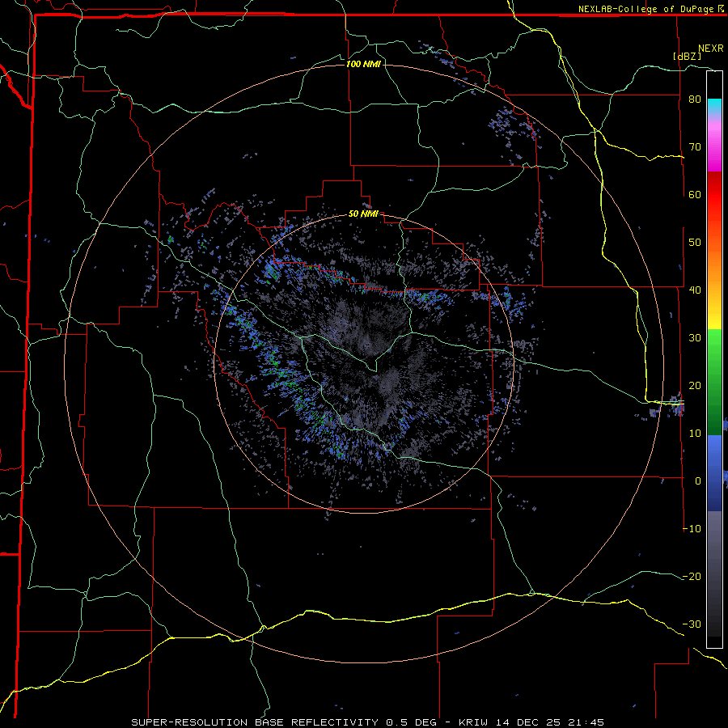Click the -30 dBZ scale label
Viewport: 728px width, 728px height.
692,624
